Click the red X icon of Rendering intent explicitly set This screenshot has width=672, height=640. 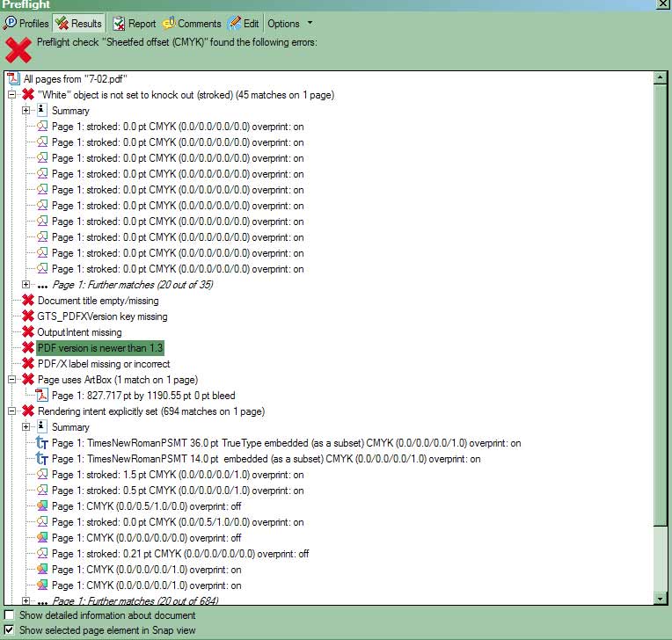point(28,411)
